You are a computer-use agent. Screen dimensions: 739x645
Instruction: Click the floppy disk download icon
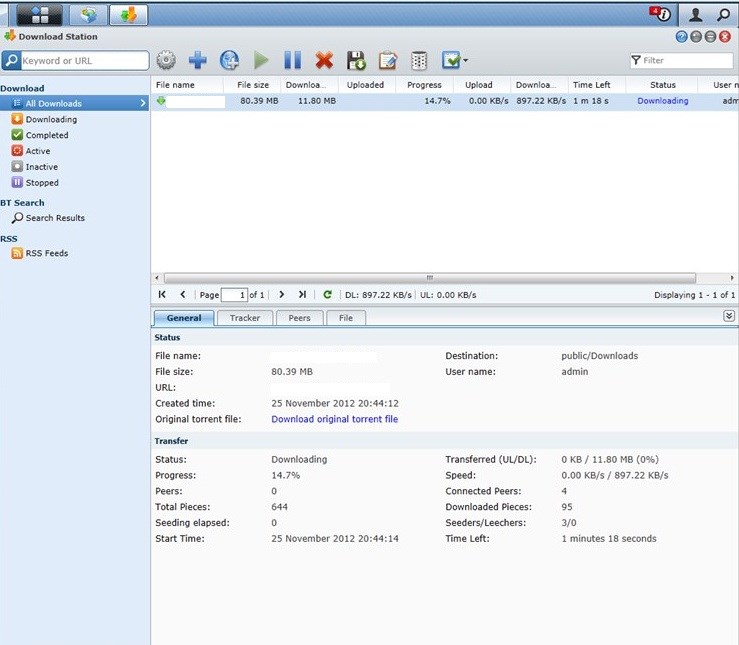click(356, 60)
